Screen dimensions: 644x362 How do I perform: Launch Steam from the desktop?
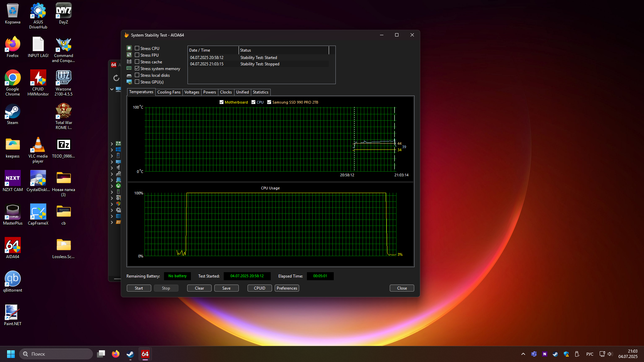pos(12,114)
